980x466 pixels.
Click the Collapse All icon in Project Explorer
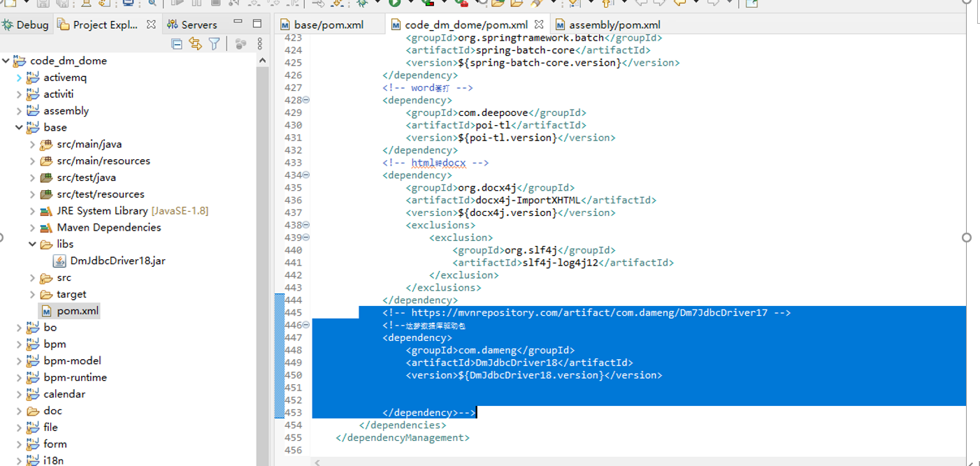[177, 44]
